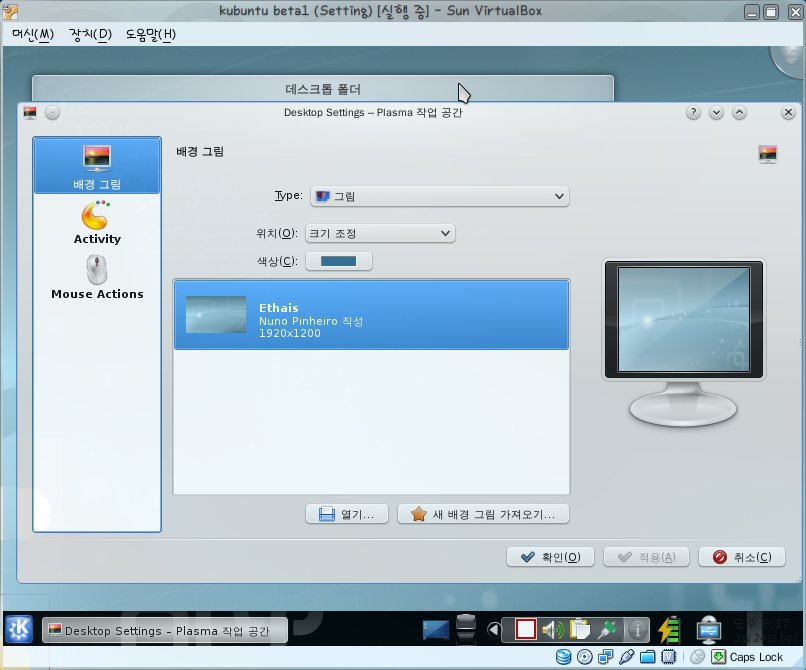This screenshot has width=806, height=670.
Task: Click the dialog titlebar up-chevron maximize icon
Action: pos(739,112)
